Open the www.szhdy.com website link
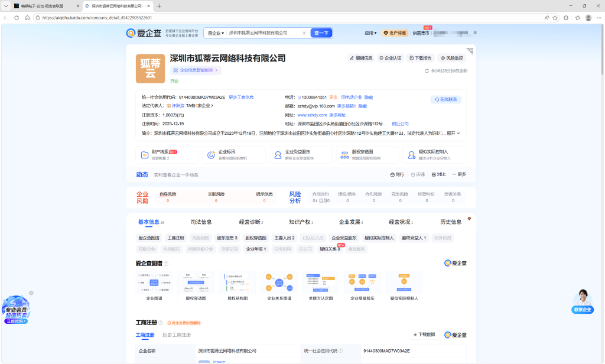The image size is (605, 364). coord(312,115)
